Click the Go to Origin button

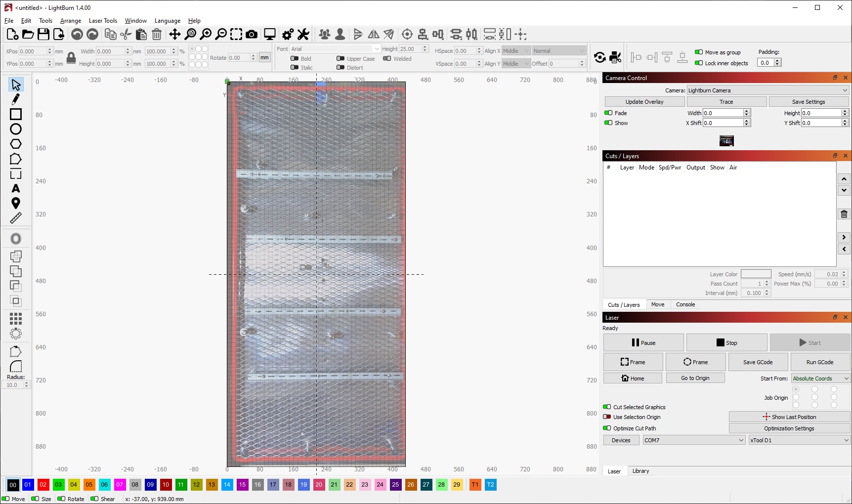click(695, 378)
